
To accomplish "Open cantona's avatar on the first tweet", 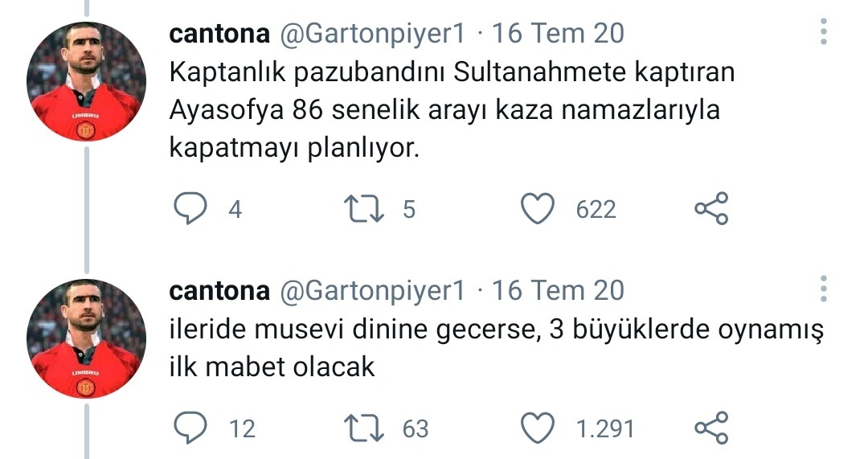I will click(87, 82).
